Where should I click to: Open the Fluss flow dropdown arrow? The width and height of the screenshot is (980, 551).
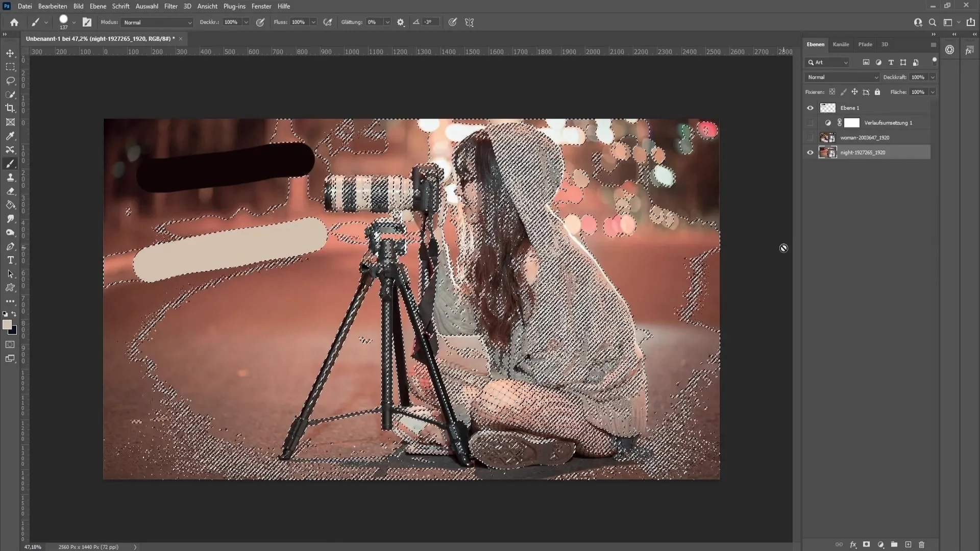[x=313, y=22]
